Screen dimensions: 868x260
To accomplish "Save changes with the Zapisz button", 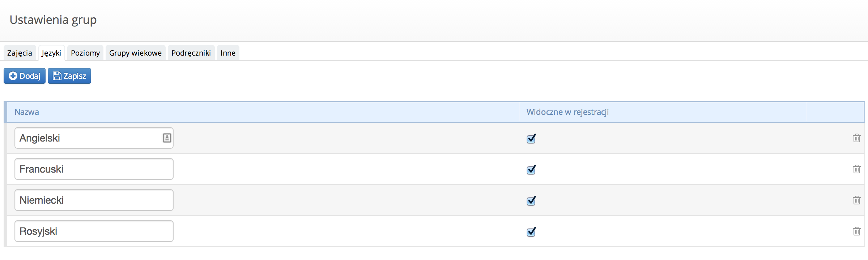I will pos(69,76).
